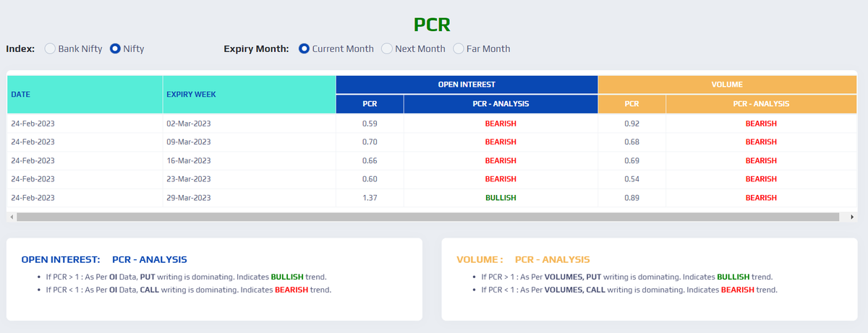868x333 pixels.
Task: Click expiry week 02-Mar-2023 cell
Action: point(250,124)
